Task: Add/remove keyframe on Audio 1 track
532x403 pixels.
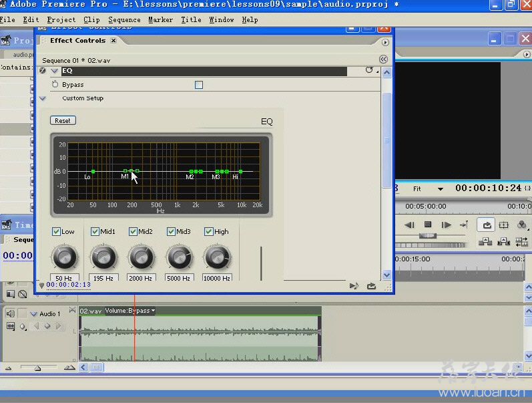Action: pos(47,326)
